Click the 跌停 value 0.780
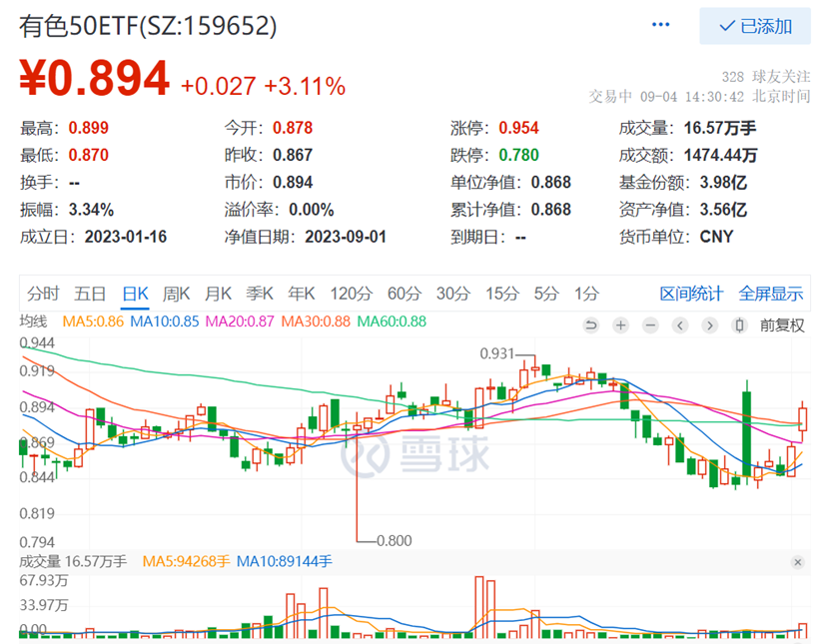The image size is (830, 644). (x=518, y=155)
